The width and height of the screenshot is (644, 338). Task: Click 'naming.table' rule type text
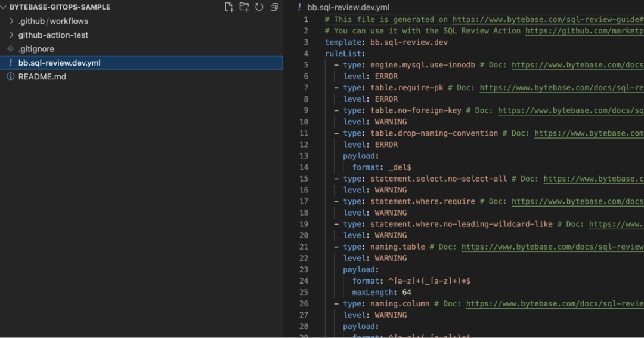click(x=398, y=247)
